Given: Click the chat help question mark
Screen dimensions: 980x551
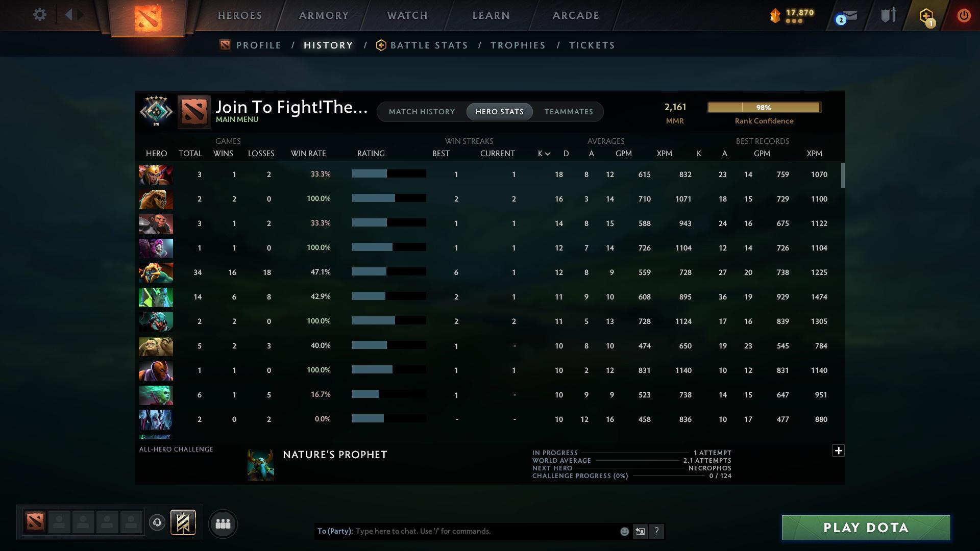Looking at the screenshot, I should tap(656, 531).
